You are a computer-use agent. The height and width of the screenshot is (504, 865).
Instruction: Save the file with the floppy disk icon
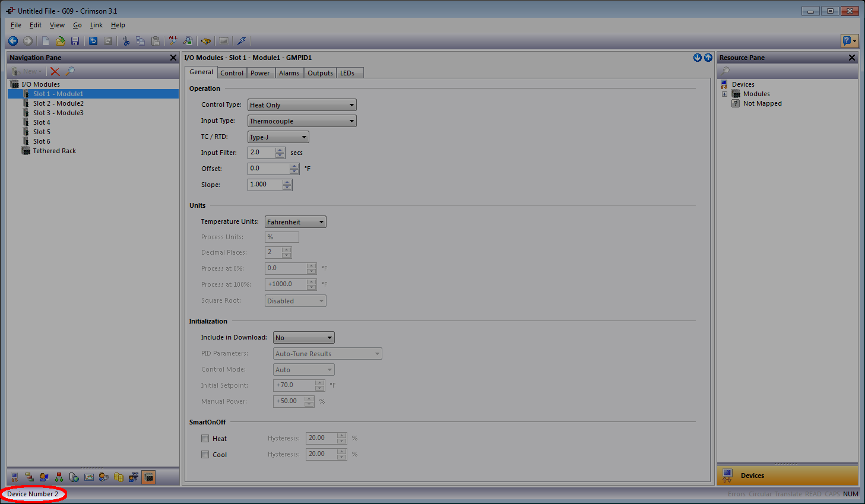[x=75, y=41]
